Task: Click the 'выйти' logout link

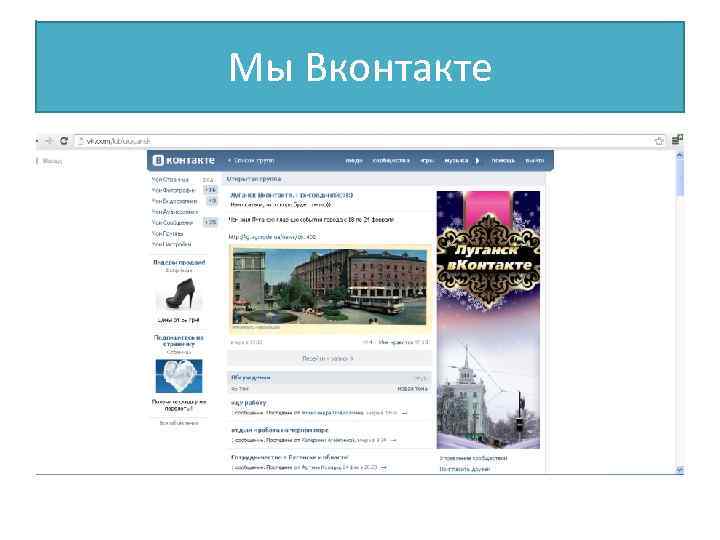Action: [x=534, y=161]
